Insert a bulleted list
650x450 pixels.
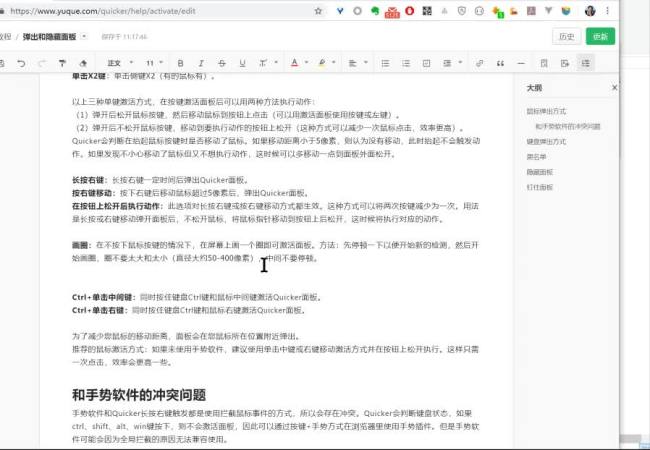[x=386, y=63]
